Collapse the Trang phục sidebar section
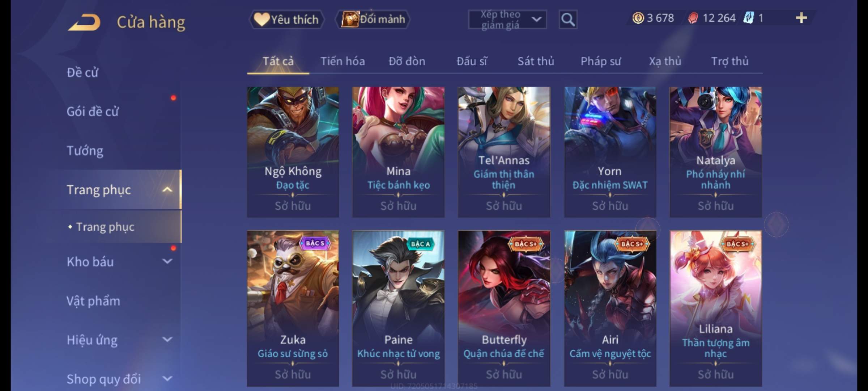Screen dimensions: 868x391 coord(167,189)
